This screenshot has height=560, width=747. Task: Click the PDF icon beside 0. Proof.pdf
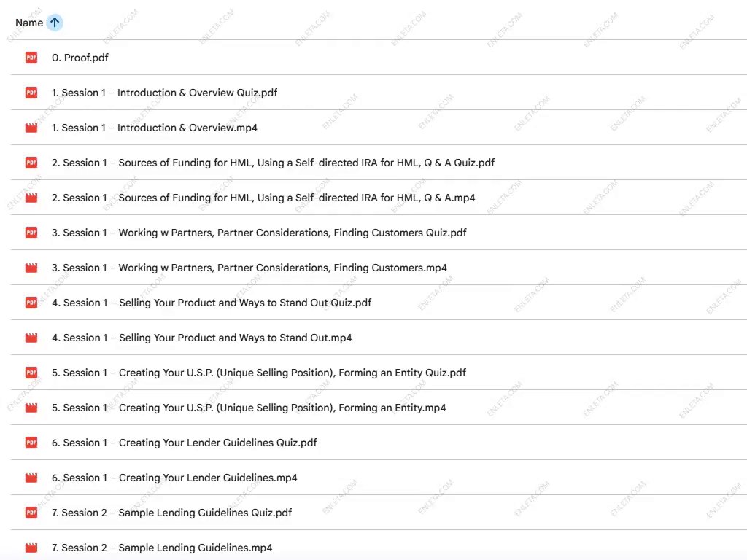pos(31,58)
